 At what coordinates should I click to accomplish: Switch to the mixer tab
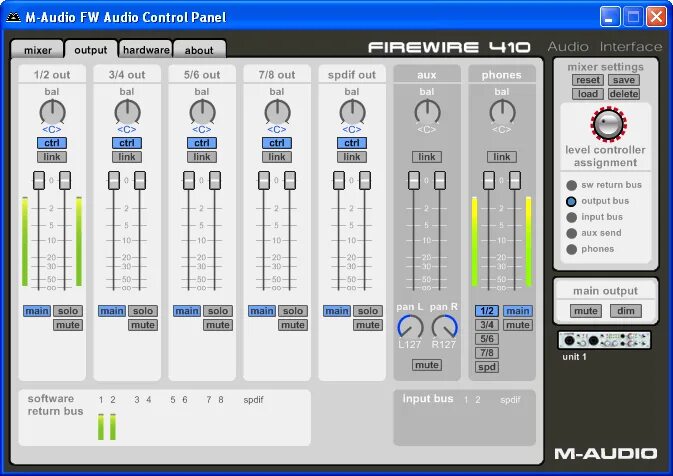click(38, 50)
